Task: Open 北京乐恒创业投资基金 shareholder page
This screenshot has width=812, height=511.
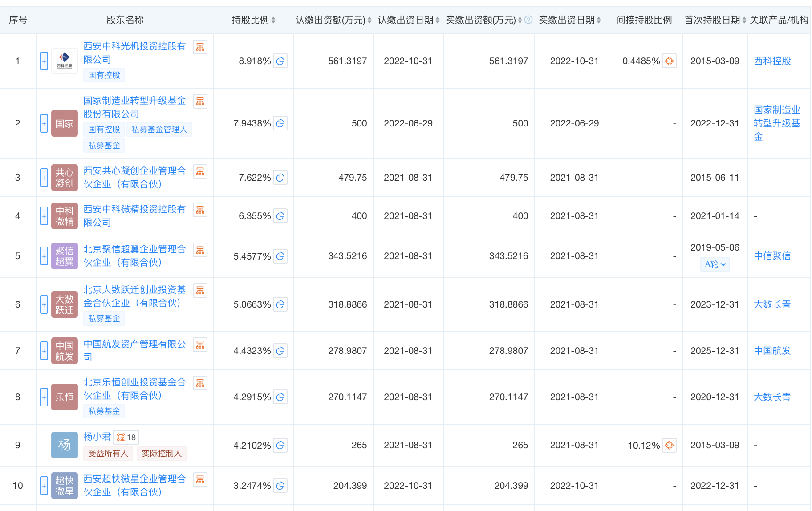Action: tap(134, 389)
